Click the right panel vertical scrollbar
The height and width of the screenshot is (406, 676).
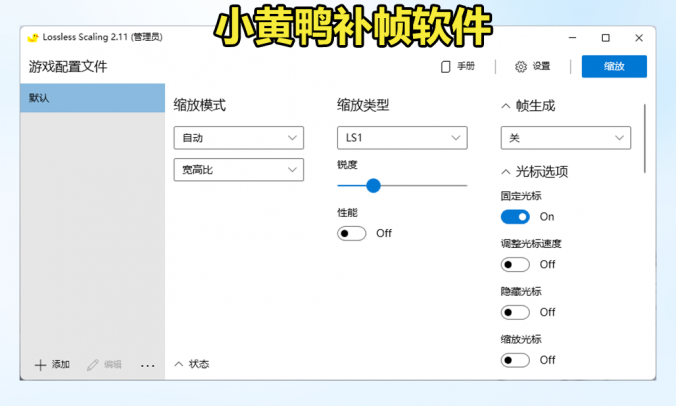[645, 138]
